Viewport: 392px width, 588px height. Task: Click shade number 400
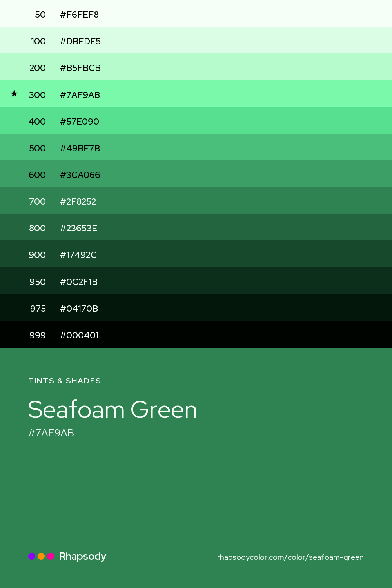[x=37, y=122]
